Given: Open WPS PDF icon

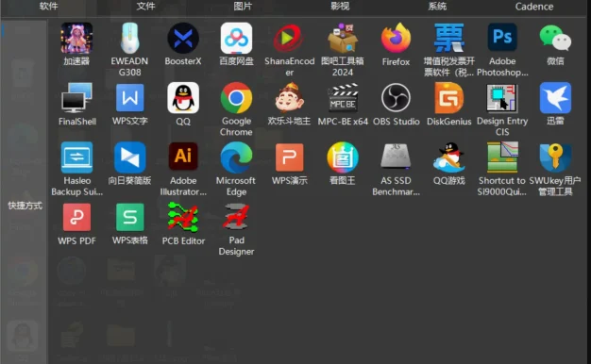Looking at the screenshot, I should [x=76, y=217].
